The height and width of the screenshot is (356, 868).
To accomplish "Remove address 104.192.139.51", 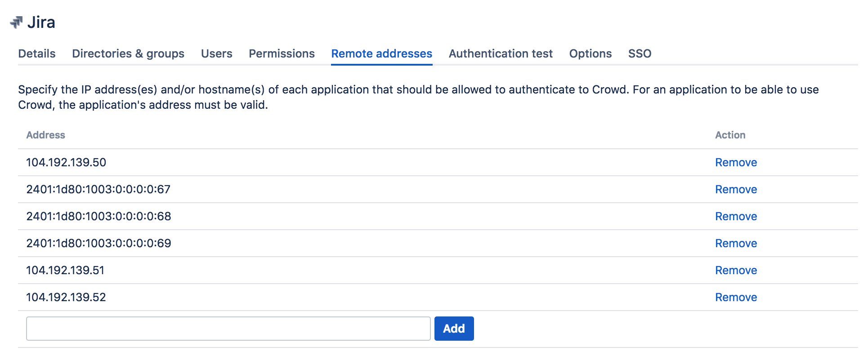I will click(736, 270).
